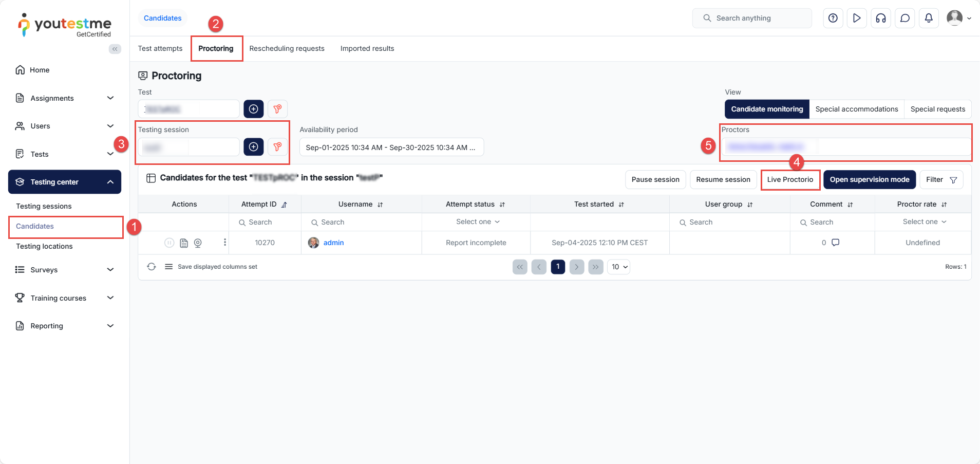Image resolution: width=980 pixels, height=464 pixels.
Task: Open the admin username link
Action: coord(333,243)
